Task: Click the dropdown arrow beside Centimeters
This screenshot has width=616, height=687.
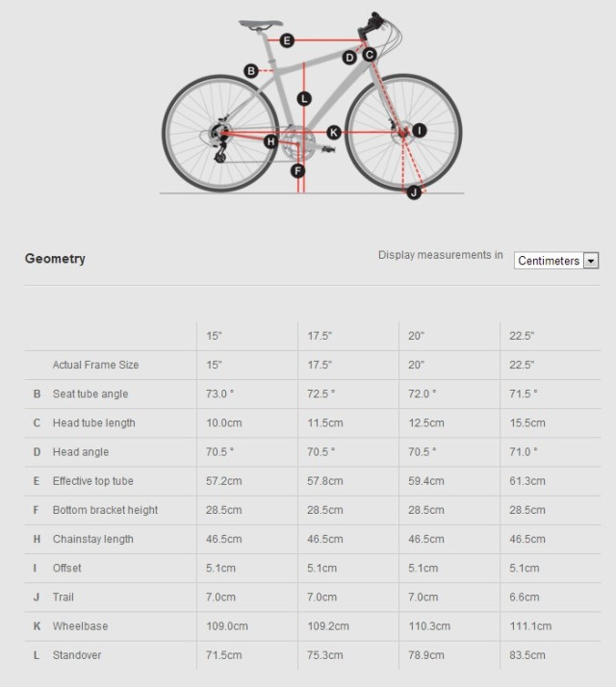Action: coord(591,261)
